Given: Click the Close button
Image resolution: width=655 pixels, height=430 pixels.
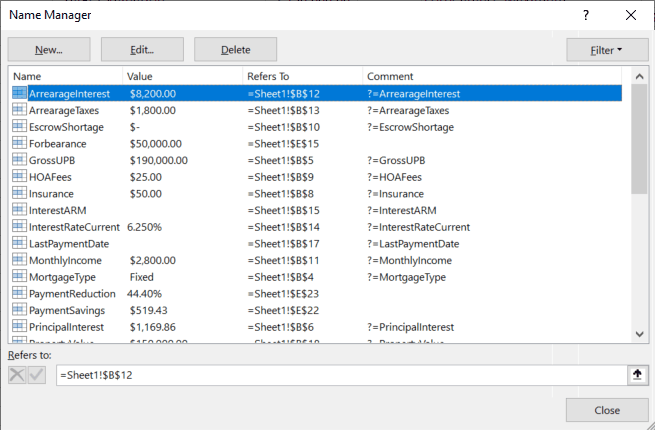Looking at the screenshot, I should click(x=607, y=410).
